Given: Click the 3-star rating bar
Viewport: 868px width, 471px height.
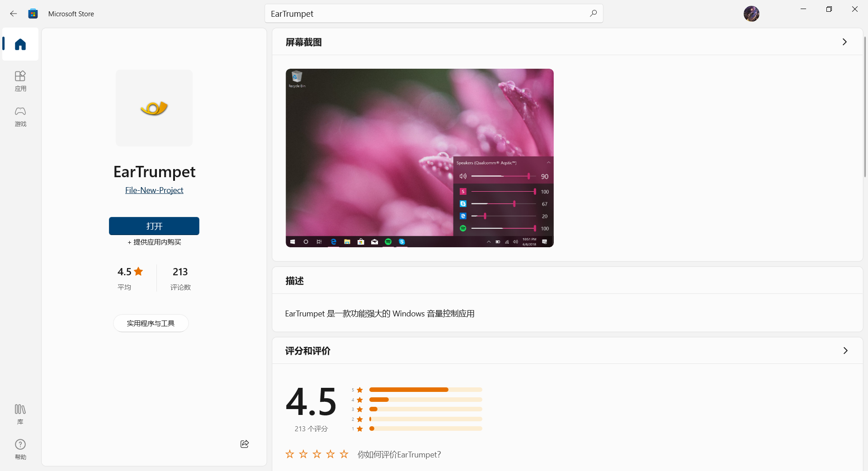Looking at the screenshot, I should [x=425, y=409].
